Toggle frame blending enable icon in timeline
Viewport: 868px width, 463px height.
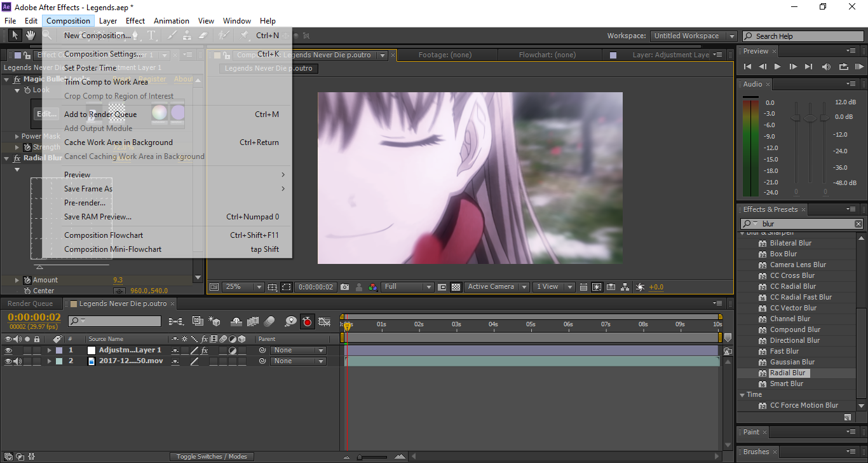253,322
